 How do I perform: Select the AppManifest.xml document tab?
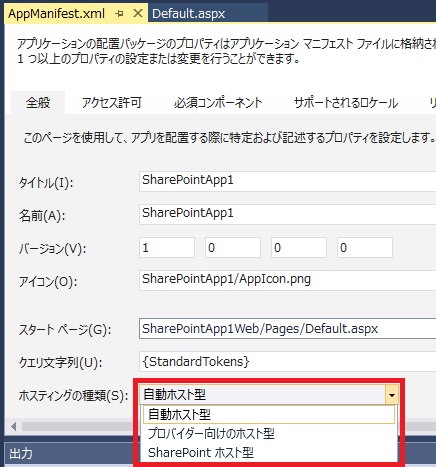coord(57,14)
